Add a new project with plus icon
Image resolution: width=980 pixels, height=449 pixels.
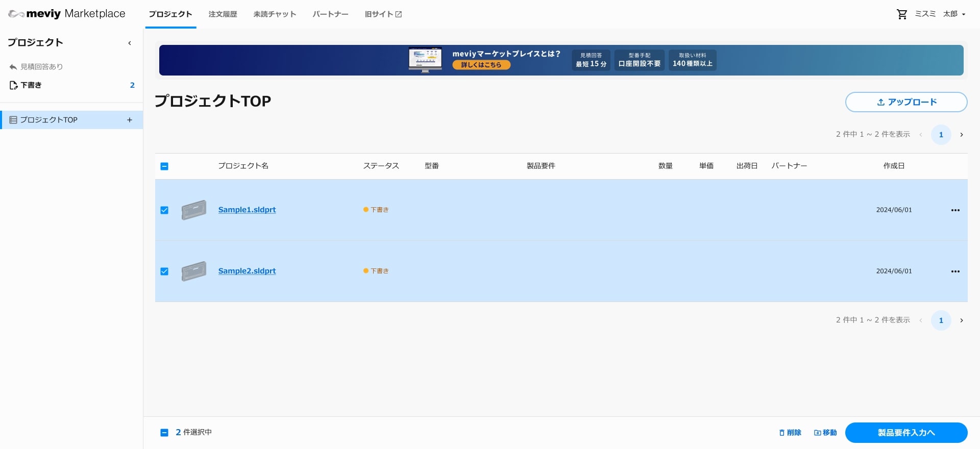(x=130, y=120)
